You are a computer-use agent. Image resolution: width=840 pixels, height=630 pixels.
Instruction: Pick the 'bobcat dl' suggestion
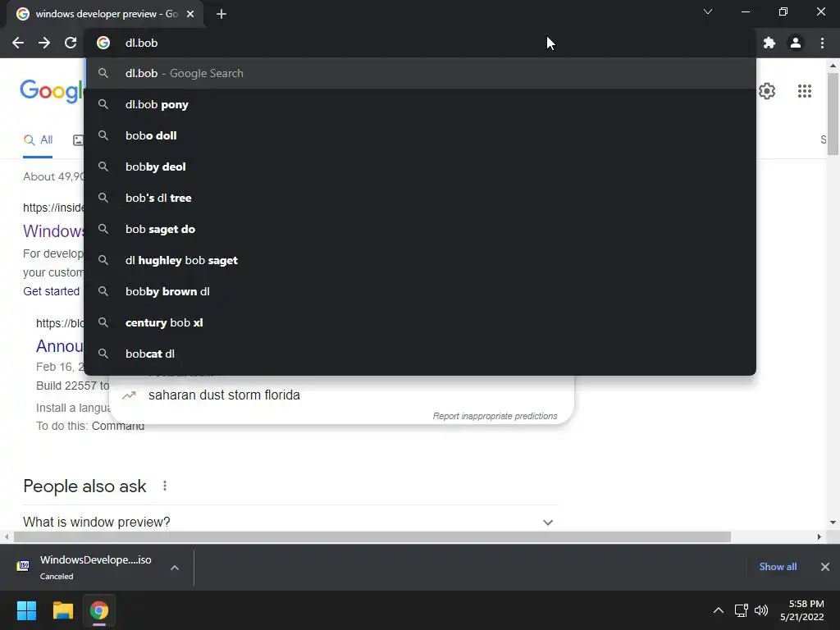pyautogui.click(x=420, y=354)
